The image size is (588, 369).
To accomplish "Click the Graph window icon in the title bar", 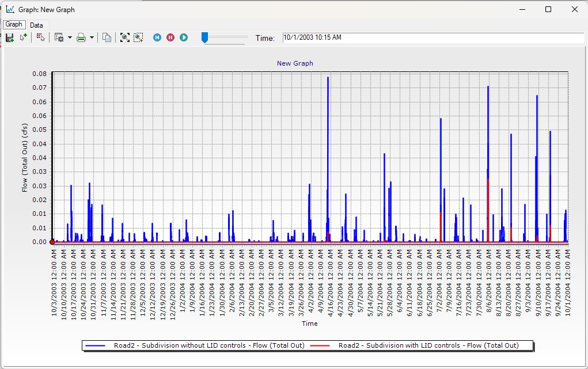I will [x=10, y=9].
